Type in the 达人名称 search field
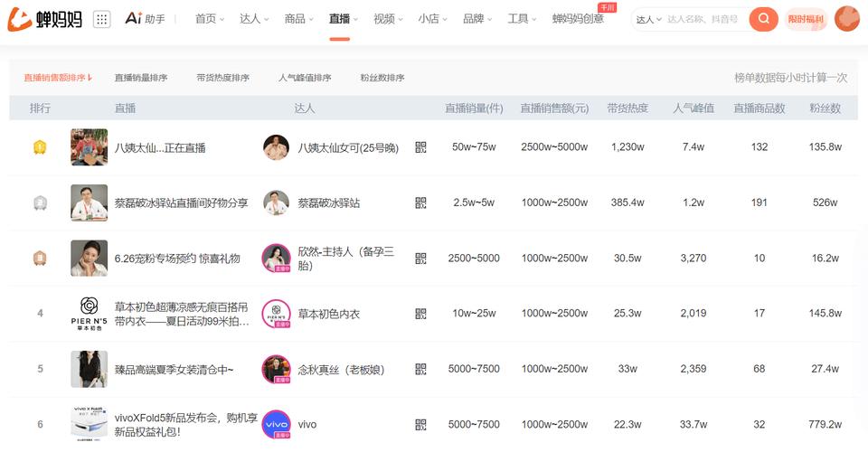868x452 pixels. coord(705,19)
